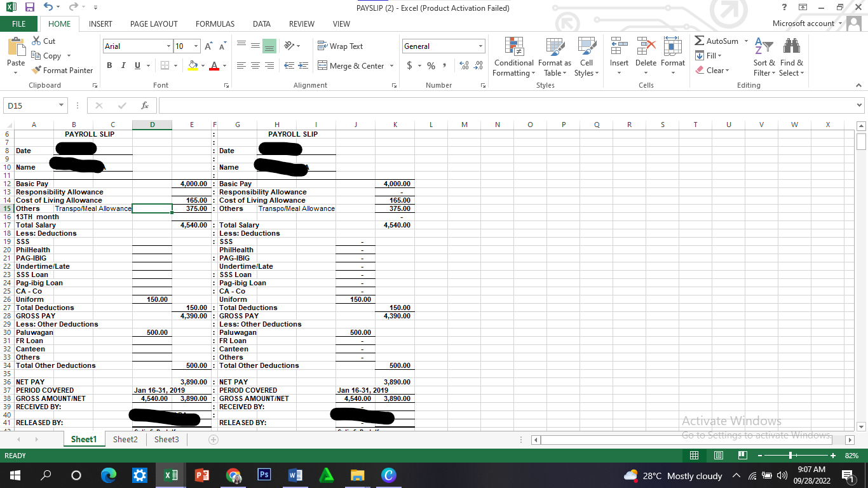The height and width of the screenshot is (488, 868).
Task: Decrease cell indent
Action: [x=288, y=66]
